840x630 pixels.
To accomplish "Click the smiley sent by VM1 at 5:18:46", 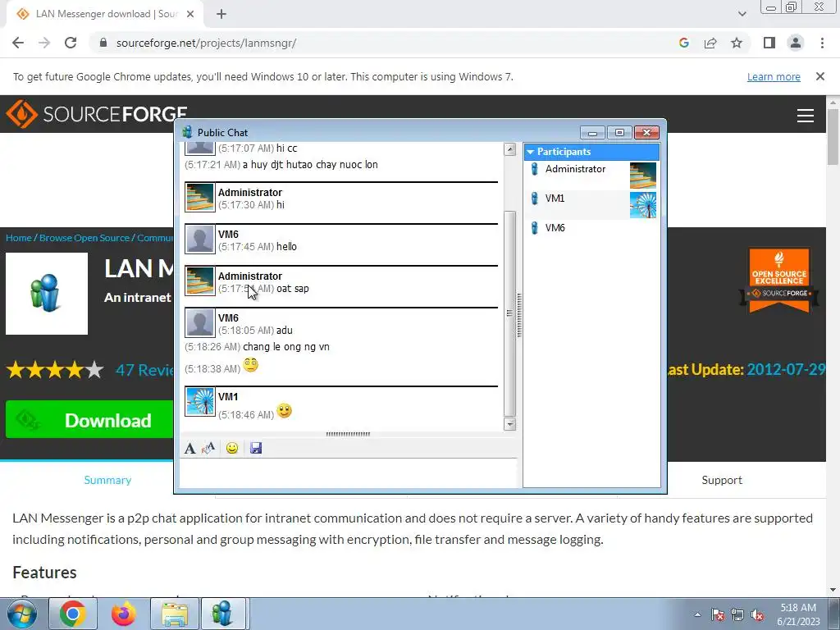I will click(285, 412).
